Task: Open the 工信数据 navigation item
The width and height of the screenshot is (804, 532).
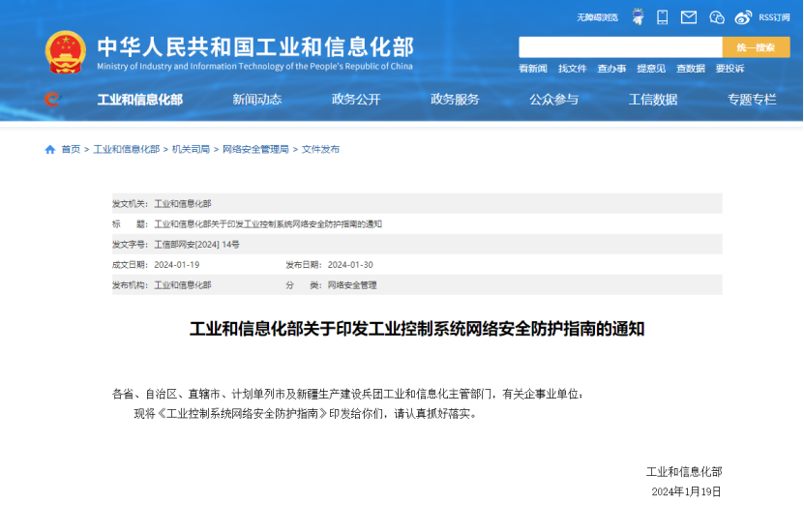Action: click(x=653, y=100)
